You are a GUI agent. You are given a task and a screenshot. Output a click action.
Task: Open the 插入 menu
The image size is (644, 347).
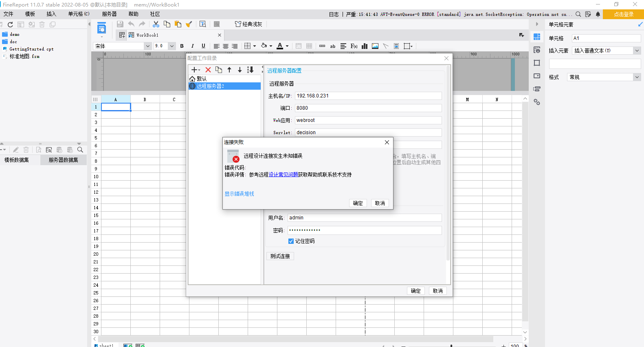51,14
